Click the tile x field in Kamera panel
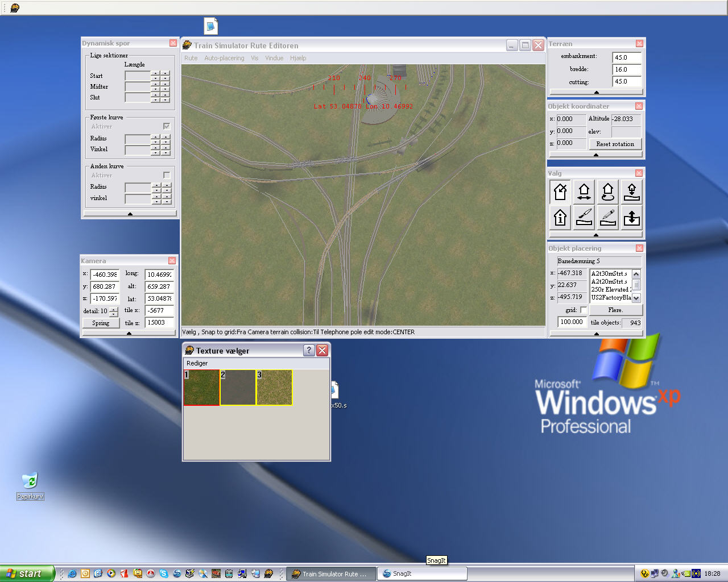 [159, 310]
